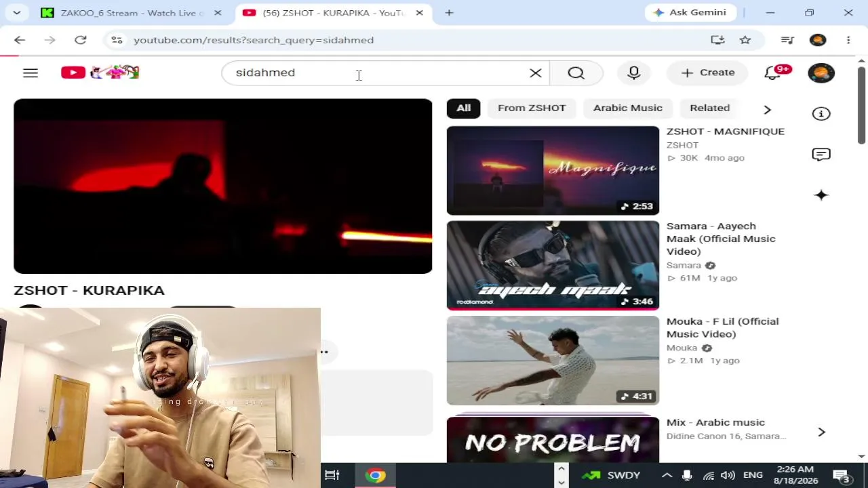Open the Windows notification center icon
This screenshot has height=488, width=868.
point(842,475)
